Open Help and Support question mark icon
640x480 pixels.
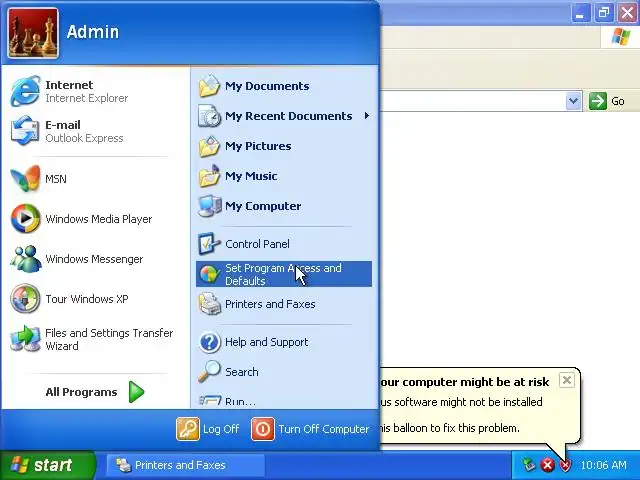click(x=209, y=342)
